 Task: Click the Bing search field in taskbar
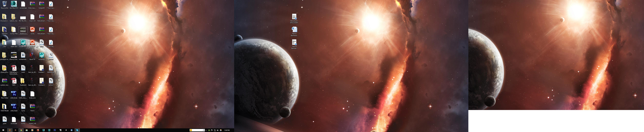pos(197,130)
